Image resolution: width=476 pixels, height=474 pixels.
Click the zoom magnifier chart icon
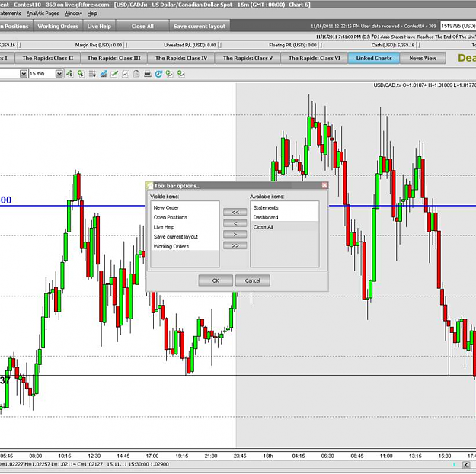click(x=81, y=74)
